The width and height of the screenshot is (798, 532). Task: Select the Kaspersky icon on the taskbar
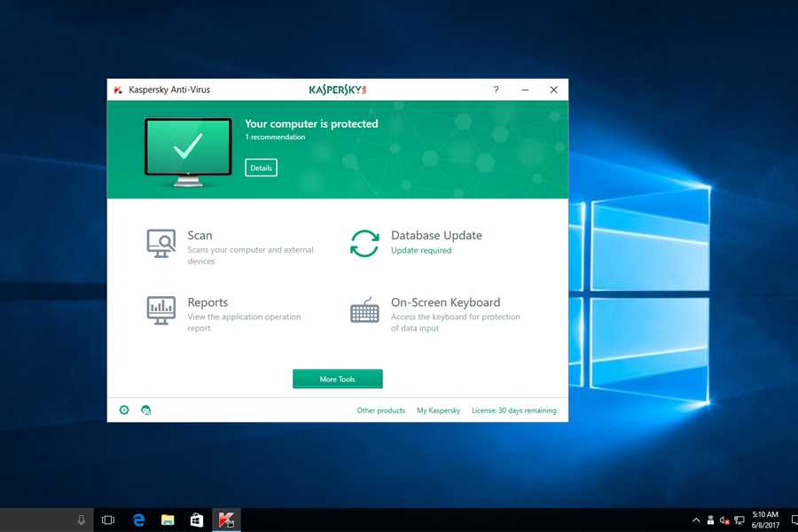pos(226,520)
